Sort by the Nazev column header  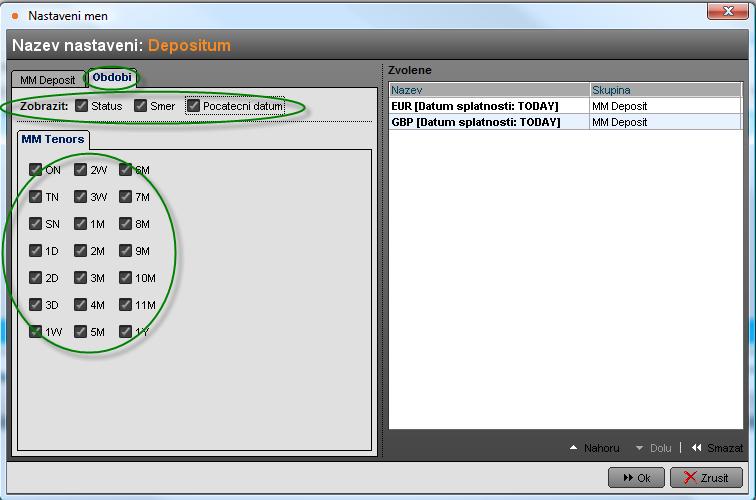tap(489, 90)
